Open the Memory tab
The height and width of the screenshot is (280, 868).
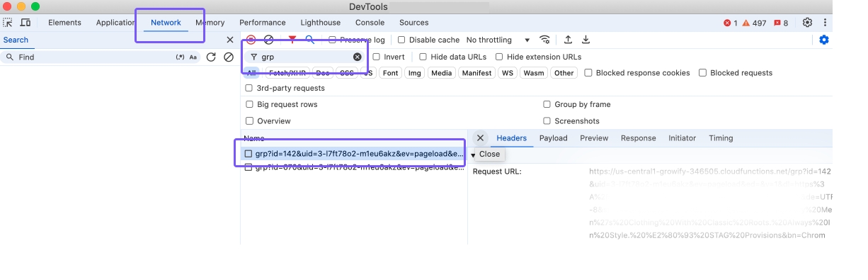(210, 23)
